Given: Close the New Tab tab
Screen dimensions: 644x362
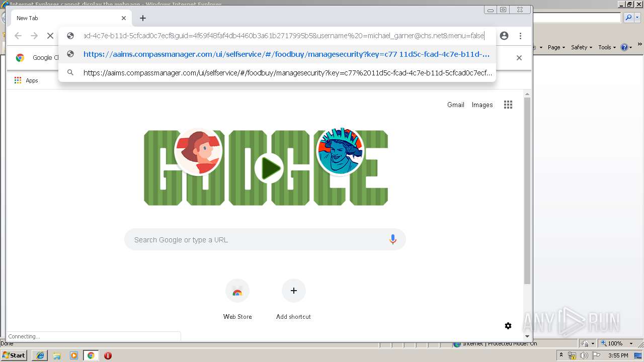Looking at the screenshot, I should pos(124,18).
